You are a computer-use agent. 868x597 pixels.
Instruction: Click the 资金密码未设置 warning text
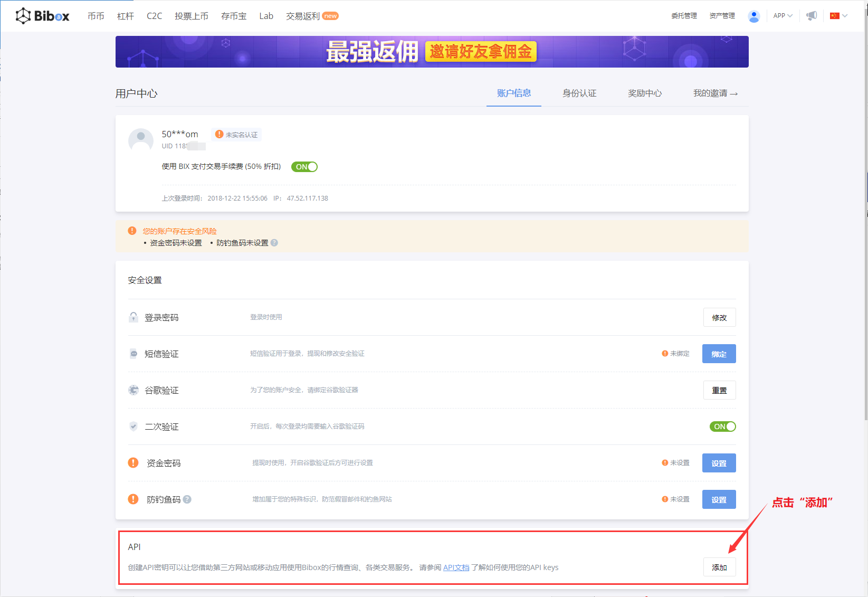(x=176, y=243)
